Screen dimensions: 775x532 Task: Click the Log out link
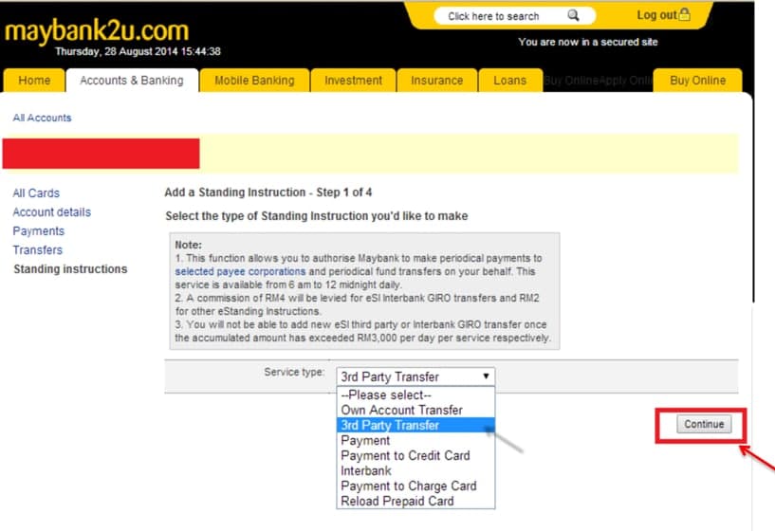(x=656, y=15)
